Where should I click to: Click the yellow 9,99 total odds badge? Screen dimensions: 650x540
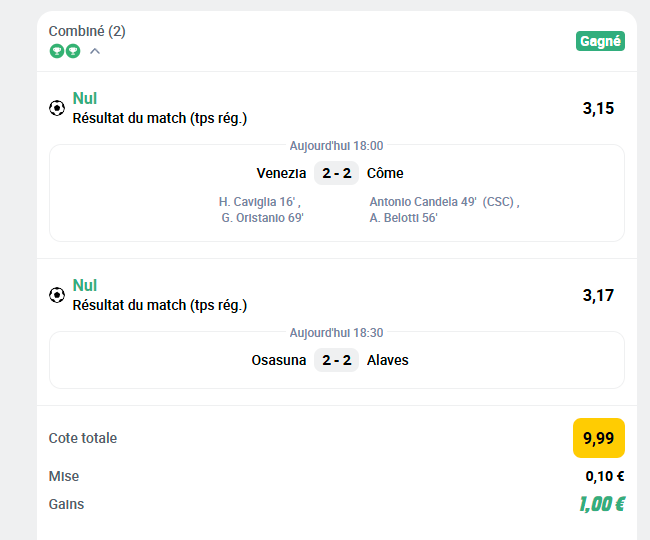(x=599, y=438)
